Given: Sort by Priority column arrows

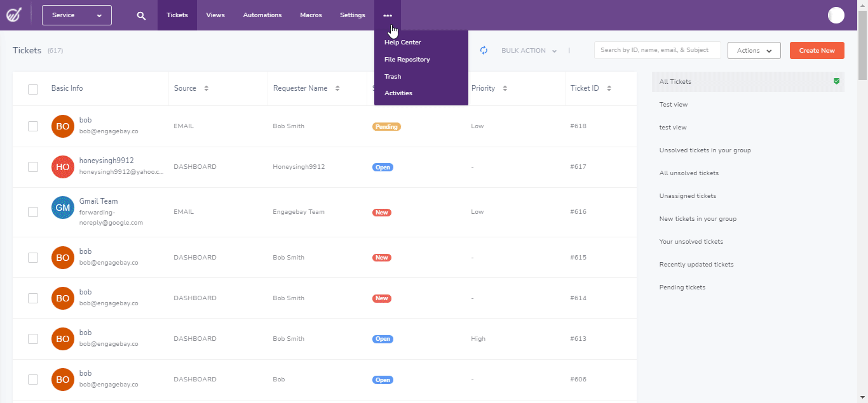Looking at the screenshot, I should click(x=505, y=88).
